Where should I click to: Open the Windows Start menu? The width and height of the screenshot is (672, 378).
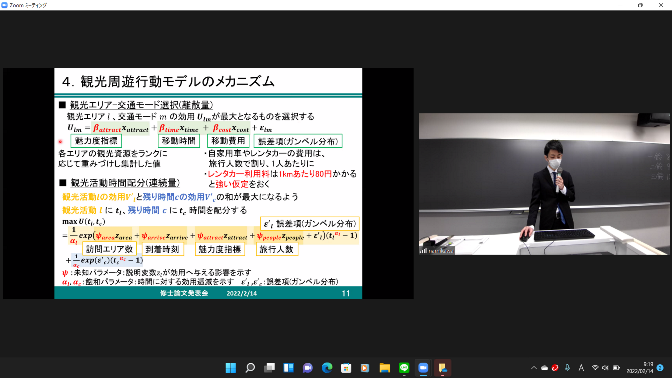click(x=231, y=368)
